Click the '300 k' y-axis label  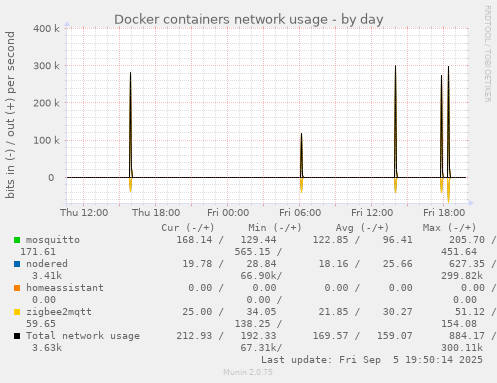pyautogui.click(x=46, y=66)
